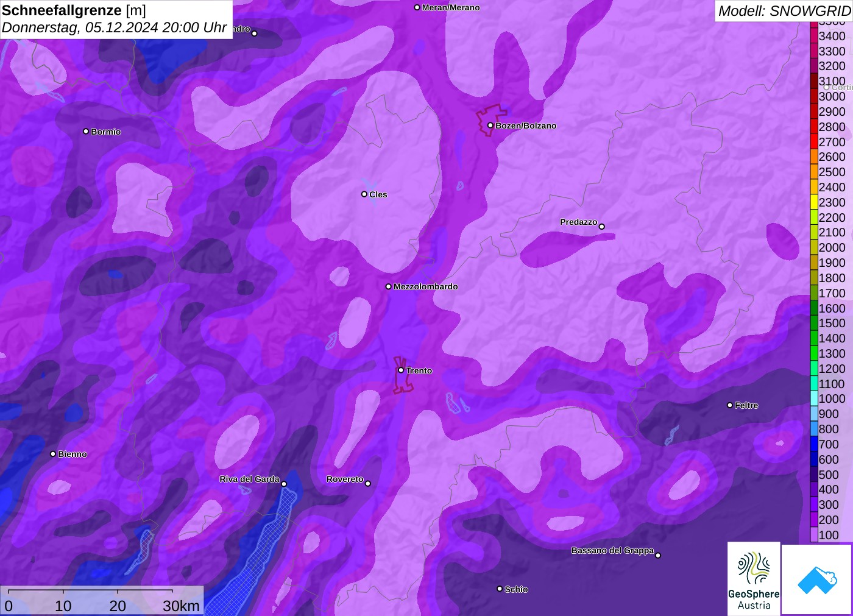Click the Riva del Garda marker dot
853x616 pixels.
click(284, 484)
